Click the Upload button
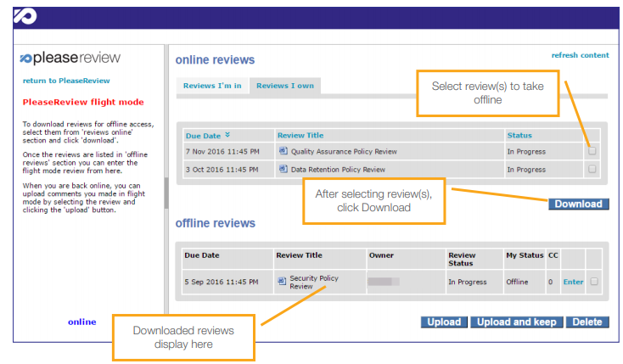Screen dimensions: 623x364 pos(444,322)
